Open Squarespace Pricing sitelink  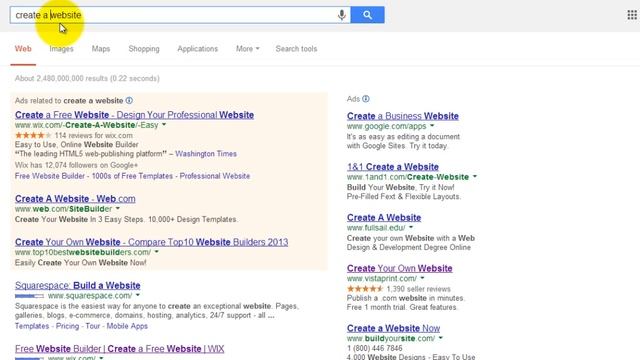tap(67, 326)
